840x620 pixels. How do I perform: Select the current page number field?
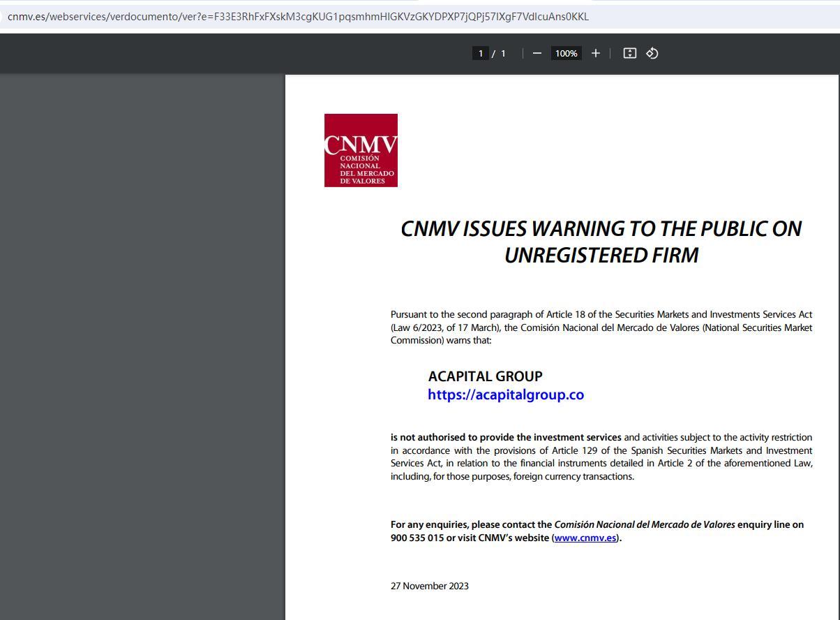480,53
